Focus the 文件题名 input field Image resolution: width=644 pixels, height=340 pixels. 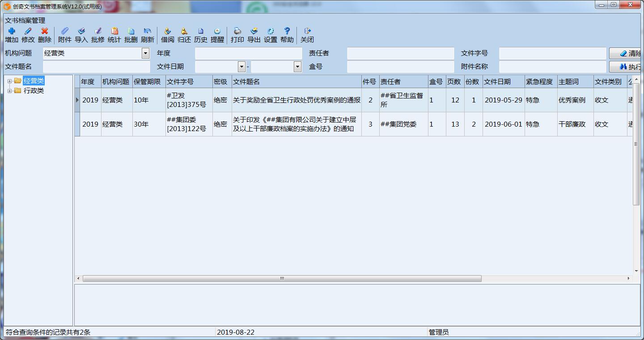(x=97, y=67)
